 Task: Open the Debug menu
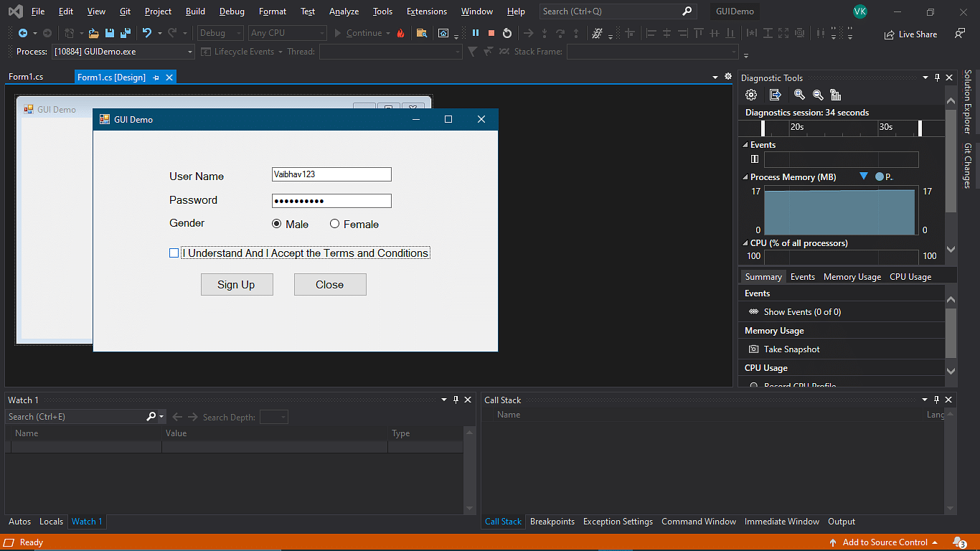pyautogui.click(x=232, y=11)
